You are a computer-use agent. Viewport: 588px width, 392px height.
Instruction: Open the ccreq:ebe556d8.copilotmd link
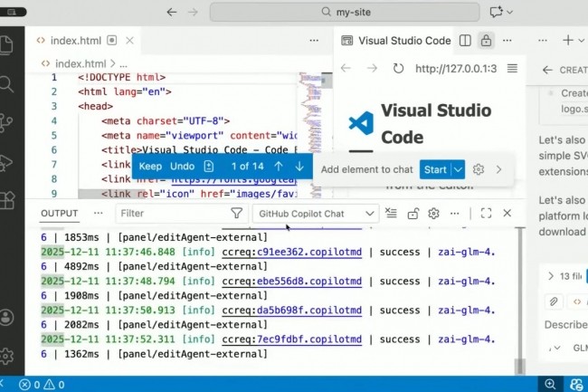coord(292,282)
